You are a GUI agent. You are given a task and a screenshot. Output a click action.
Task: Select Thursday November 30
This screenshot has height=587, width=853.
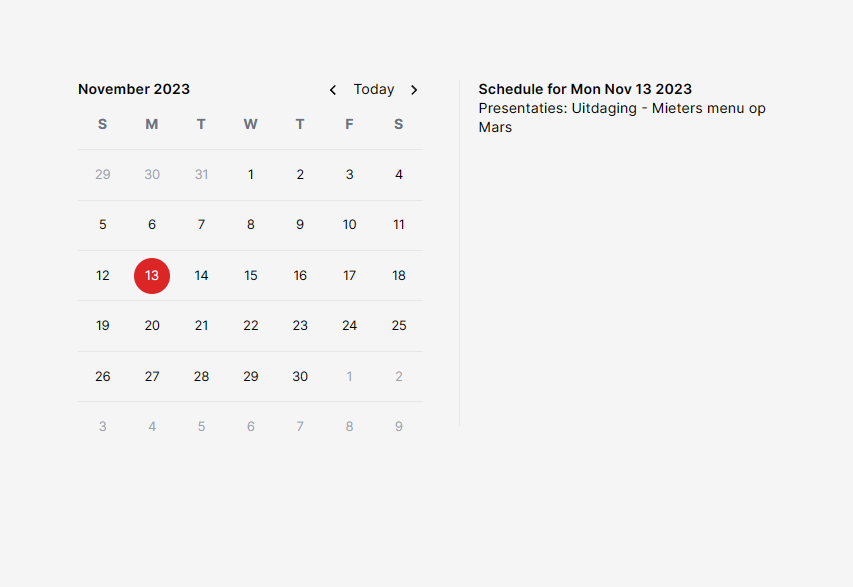(x=300, y=376)
